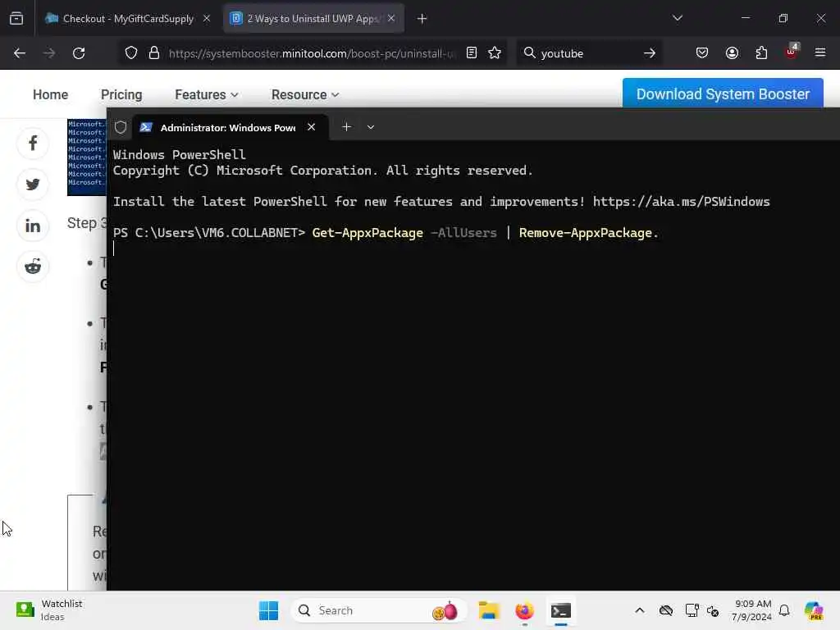Open the Watchlist Ideas widget
This screenshot has height=630, width=840.
(49, 610)
